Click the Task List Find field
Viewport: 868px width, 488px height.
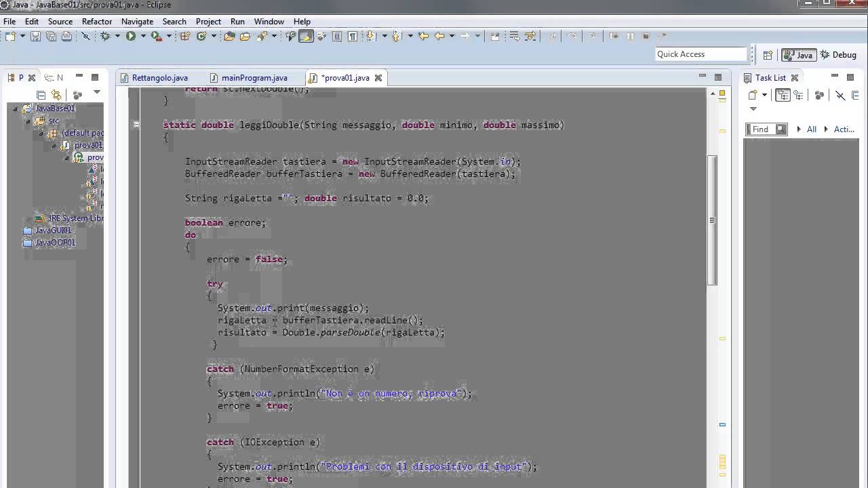pyautogui.click(x=766, y=129)
